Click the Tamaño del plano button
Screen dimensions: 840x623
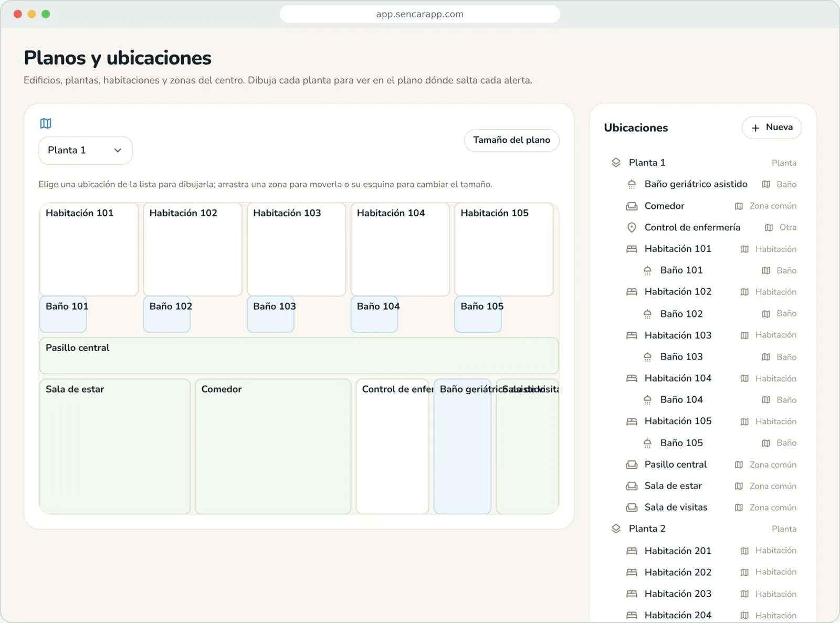511,140
